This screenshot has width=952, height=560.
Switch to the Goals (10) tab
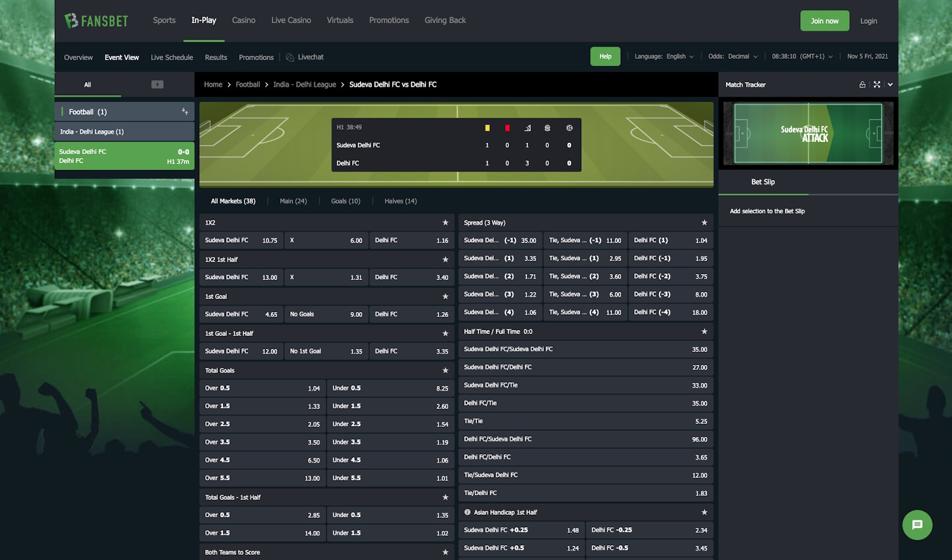(x=345, y=202)
